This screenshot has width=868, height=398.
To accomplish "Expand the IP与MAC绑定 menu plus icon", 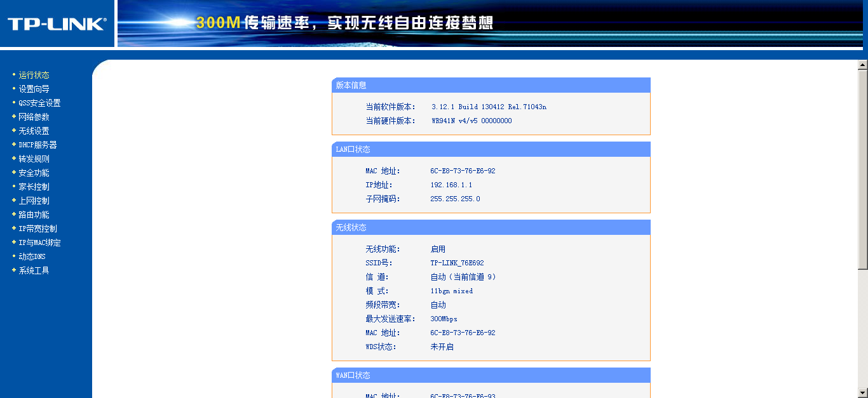I will click(x=14, y=242).
